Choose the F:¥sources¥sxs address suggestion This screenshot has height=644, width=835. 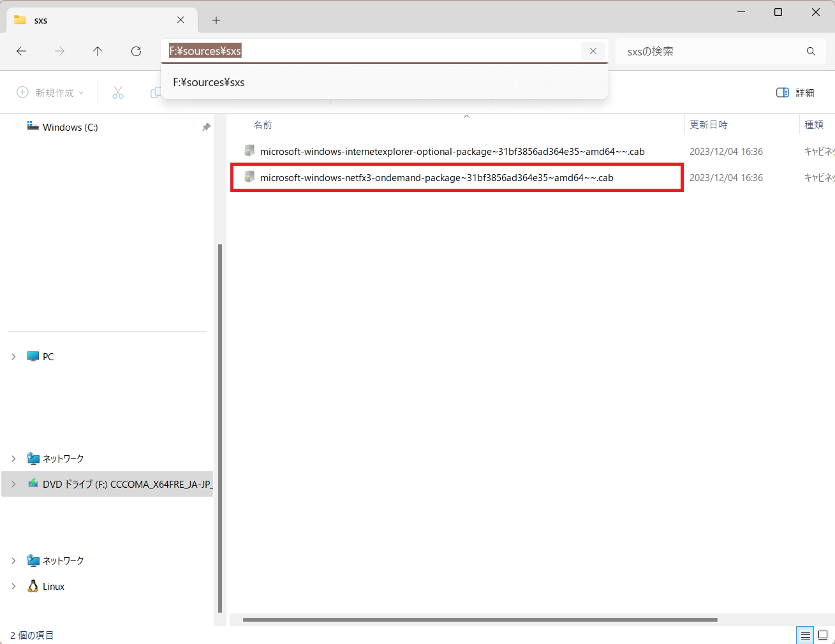coord(385,82)
